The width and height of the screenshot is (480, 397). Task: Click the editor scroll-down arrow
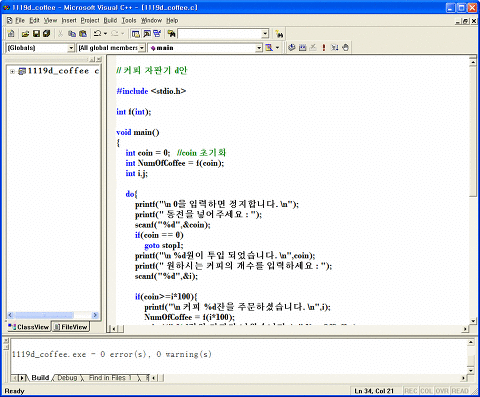tap(473, 321)
